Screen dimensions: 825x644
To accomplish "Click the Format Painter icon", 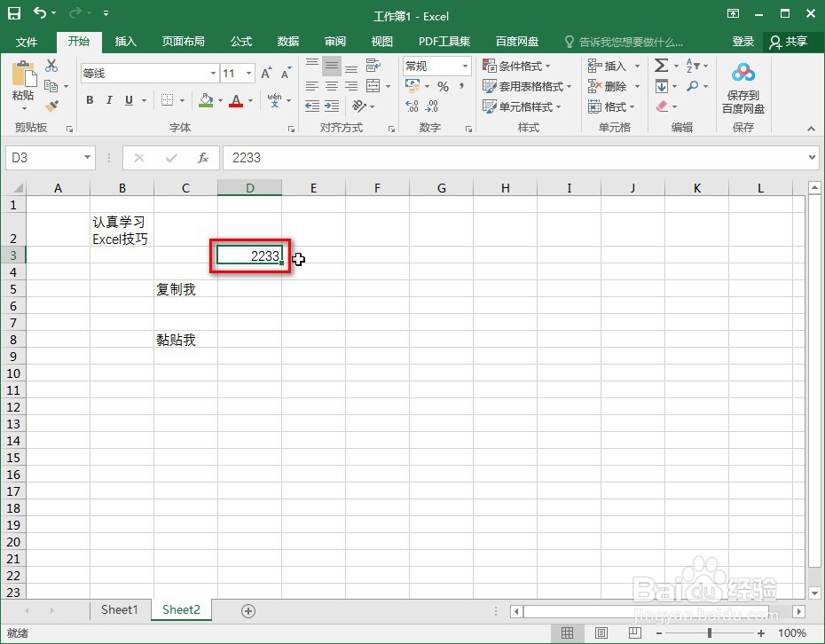I will (51, 106).
